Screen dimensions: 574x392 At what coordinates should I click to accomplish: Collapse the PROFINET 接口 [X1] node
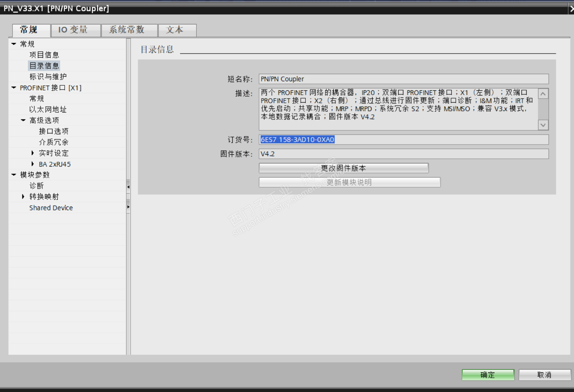[x=14, y=88]
